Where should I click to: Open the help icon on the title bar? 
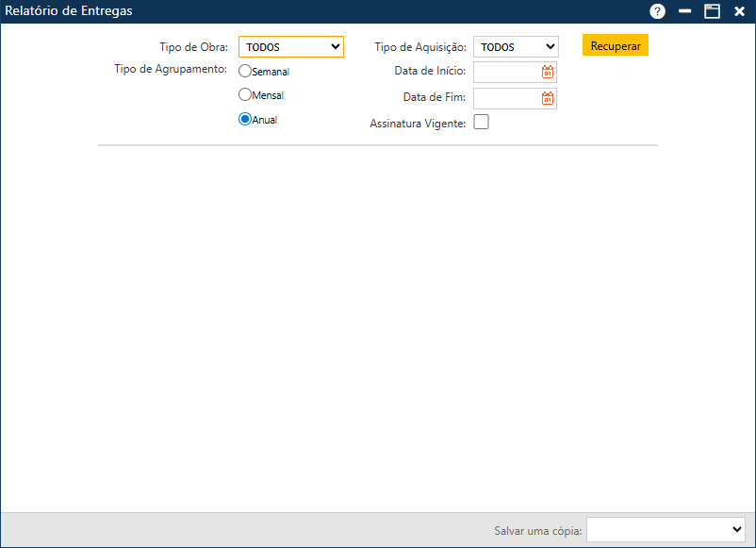pos(657,11)
